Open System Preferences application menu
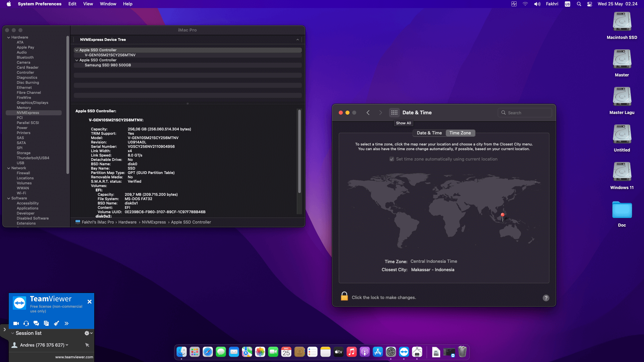The image size is (644, 362). click(x=40, y=4)
